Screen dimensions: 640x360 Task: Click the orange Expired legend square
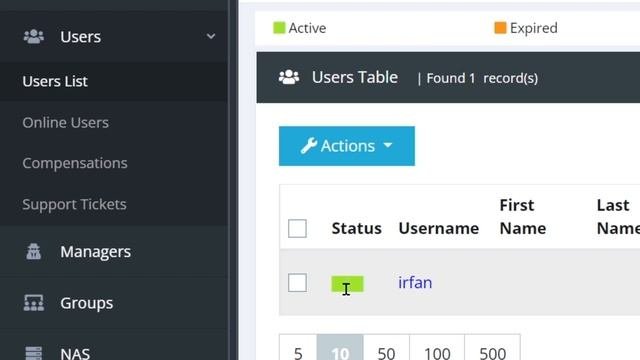point(500,28)
